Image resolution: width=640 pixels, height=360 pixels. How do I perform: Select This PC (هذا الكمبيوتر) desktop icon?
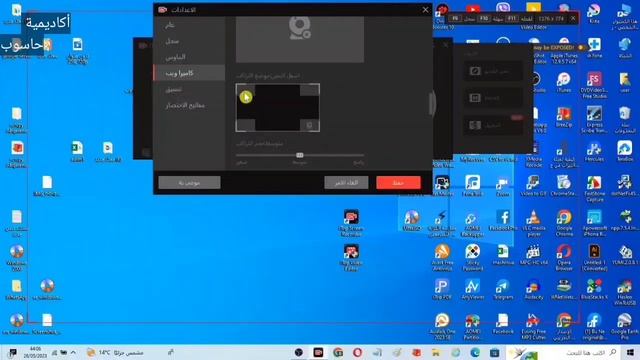625,17
